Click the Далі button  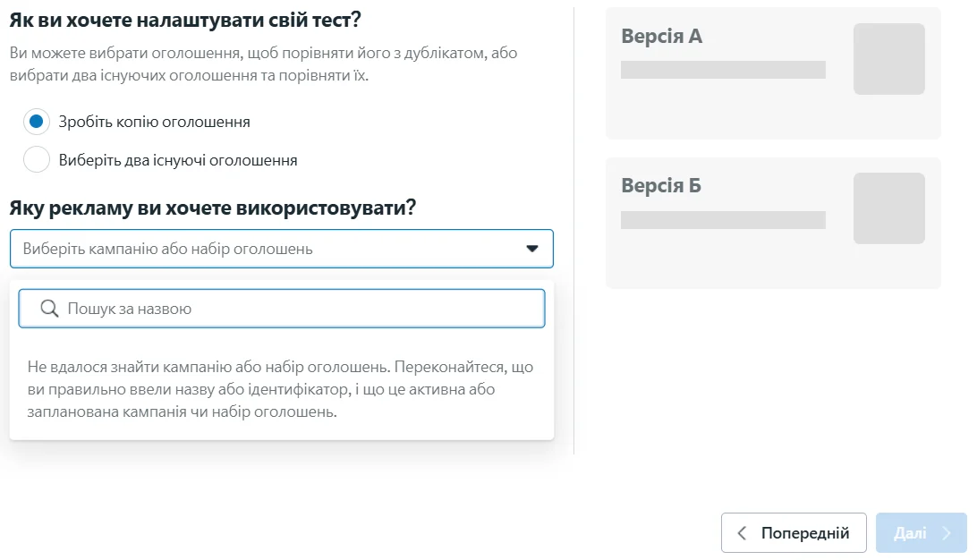921,532
